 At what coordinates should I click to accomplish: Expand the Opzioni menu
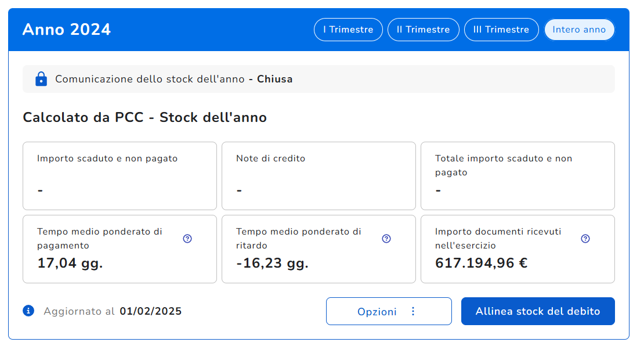click(x=377, y=311)
